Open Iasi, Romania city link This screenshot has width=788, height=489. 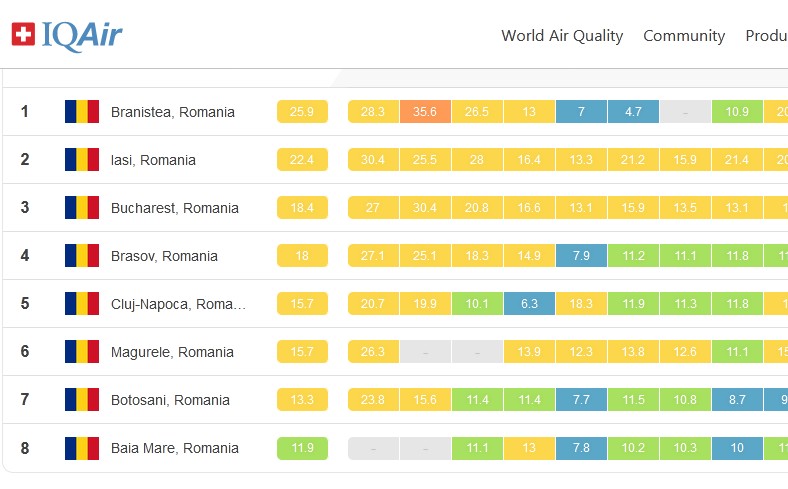(153, 160)
